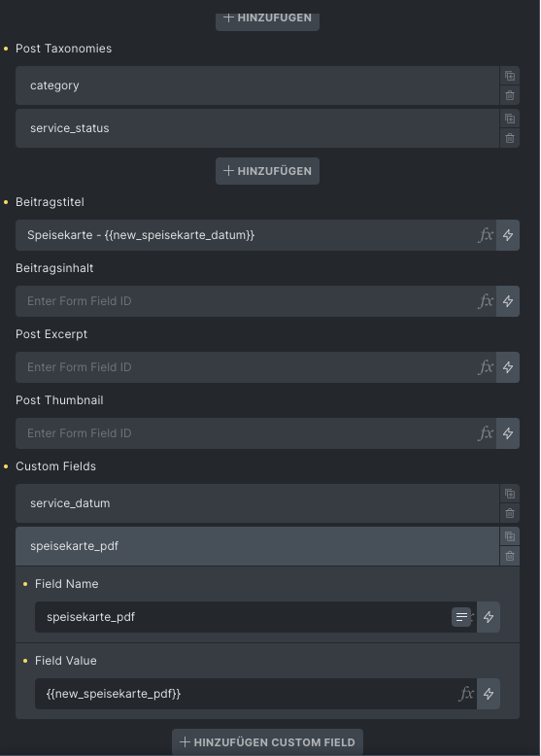Click the fx icon in Beitragsinhalt field
The height and width of the screenshot is (756, 541).
pyautogui.click(x=486, y=301)
